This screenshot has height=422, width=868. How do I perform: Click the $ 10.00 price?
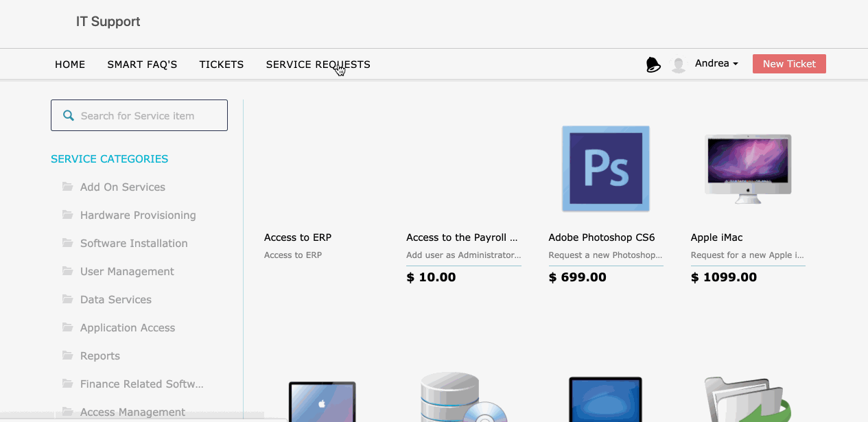pos(431,277)
